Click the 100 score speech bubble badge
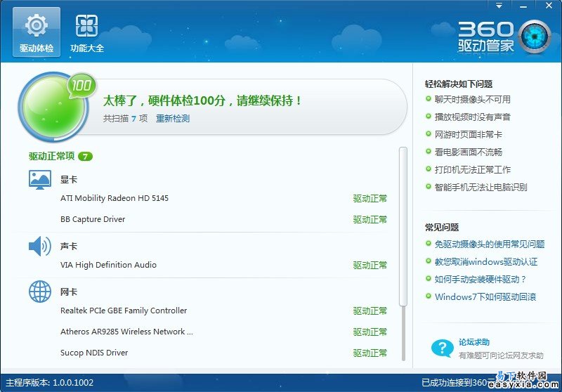This screenshot has width=562, height=392. [x=81, y=86]
